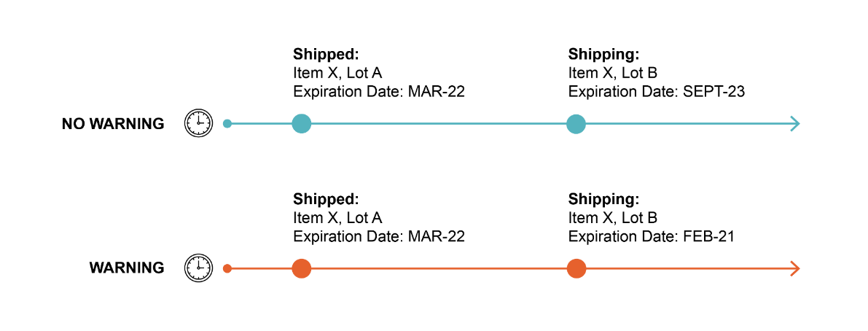Click Item X, Lot B above the teal timeline
The width and height of the screenshot is (868, 331).
click(612, 73)
